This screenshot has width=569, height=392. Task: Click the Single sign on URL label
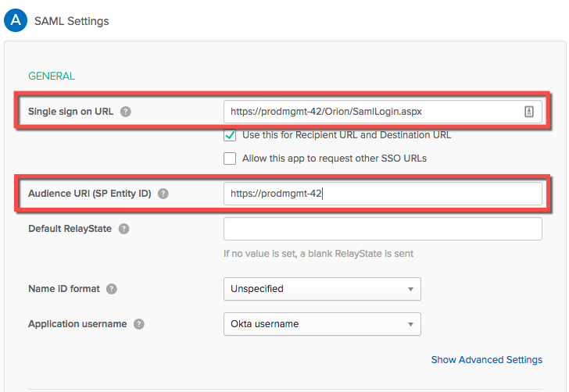71,112
